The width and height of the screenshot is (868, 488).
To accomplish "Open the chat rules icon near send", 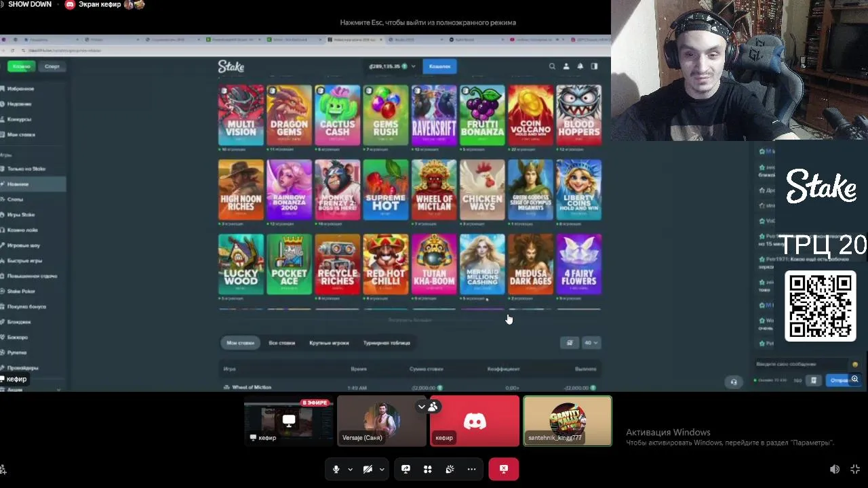I will click(814, 380).
